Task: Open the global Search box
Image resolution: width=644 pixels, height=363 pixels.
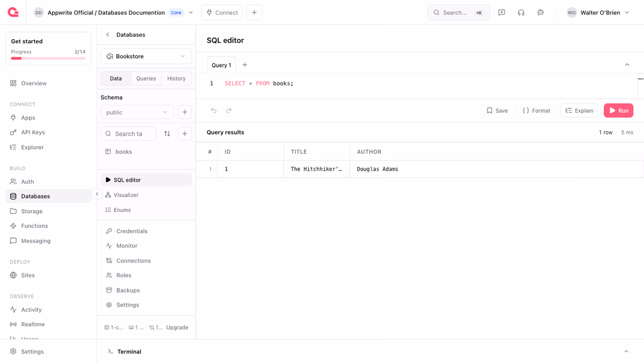Action: click(x=459, y=13)
